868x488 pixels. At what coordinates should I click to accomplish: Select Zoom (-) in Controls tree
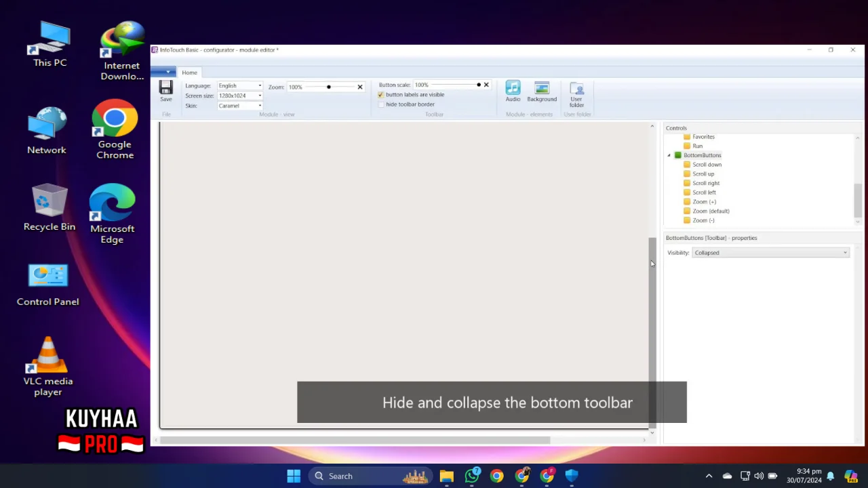pyautogui.click(x=703, y=220)
